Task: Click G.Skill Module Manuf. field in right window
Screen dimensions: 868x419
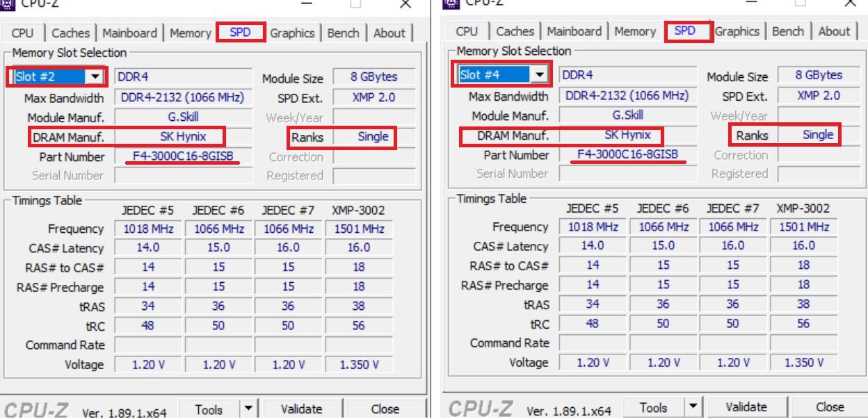Action: pos(628,115)
